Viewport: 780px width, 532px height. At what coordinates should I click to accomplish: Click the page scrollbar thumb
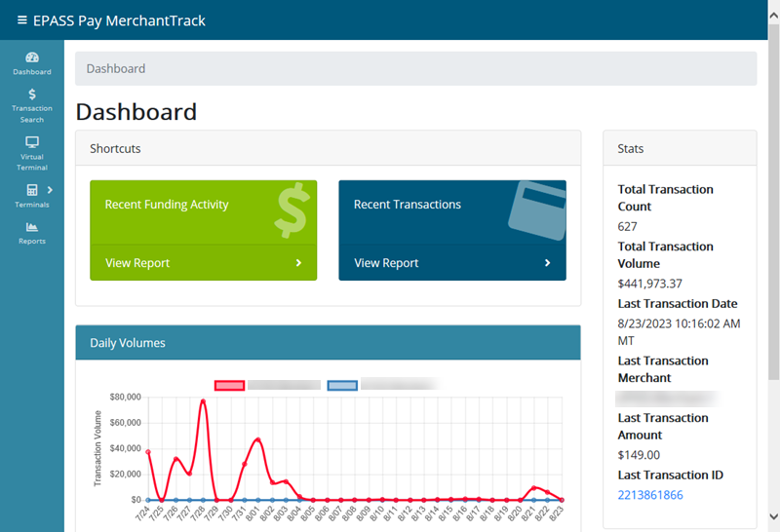[773, 202]
